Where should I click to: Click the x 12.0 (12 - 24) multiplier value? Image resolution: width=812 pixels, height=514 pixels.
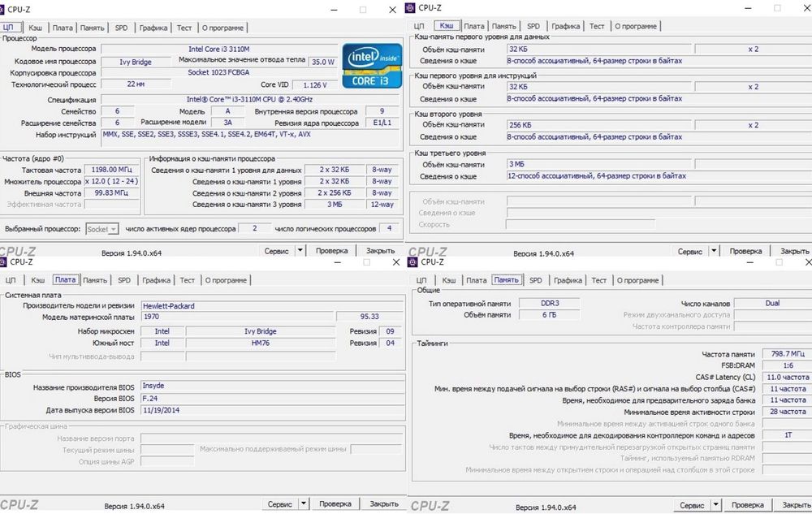point(112,181)
